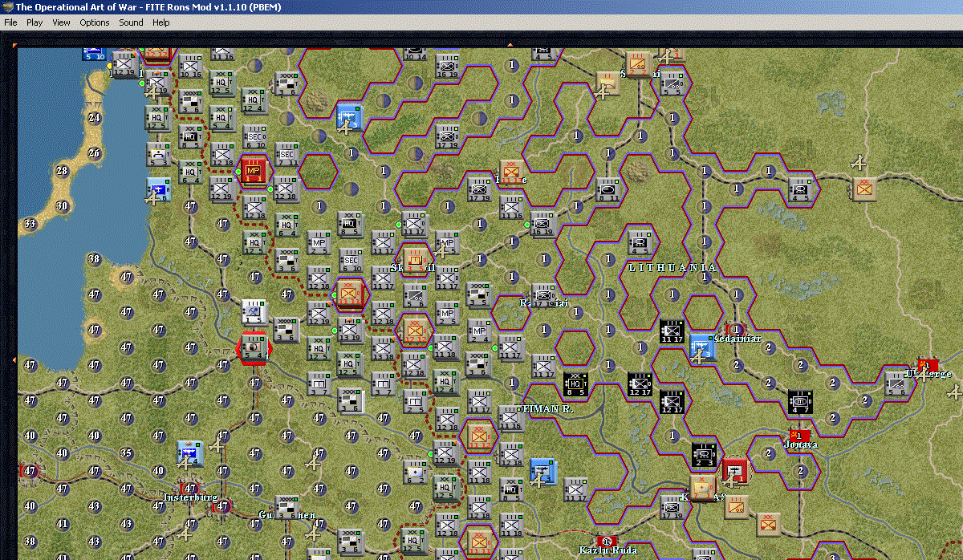Open the Help menu
Image resolution: width=963 pixels, height=560 pixels.
click(x=161, y=22)
